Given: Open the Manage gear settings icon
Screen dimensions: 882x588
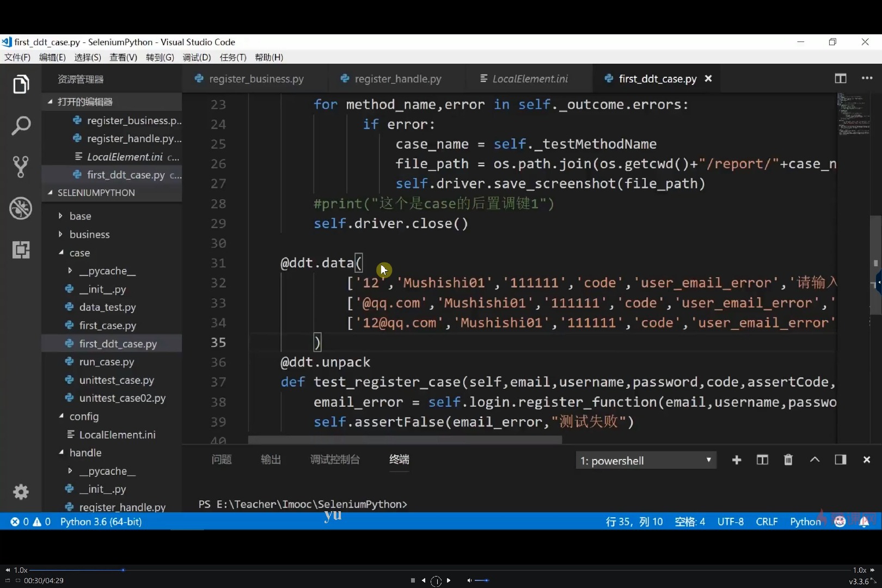Looking at the screenshot, I should click(x=21, y=492).
